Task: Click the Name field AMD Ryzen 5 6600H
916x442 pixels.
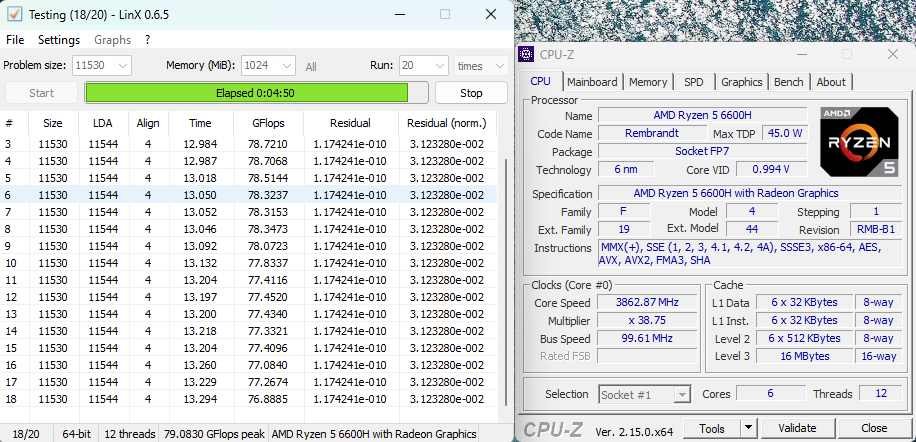Action: (x=703, y=115)
